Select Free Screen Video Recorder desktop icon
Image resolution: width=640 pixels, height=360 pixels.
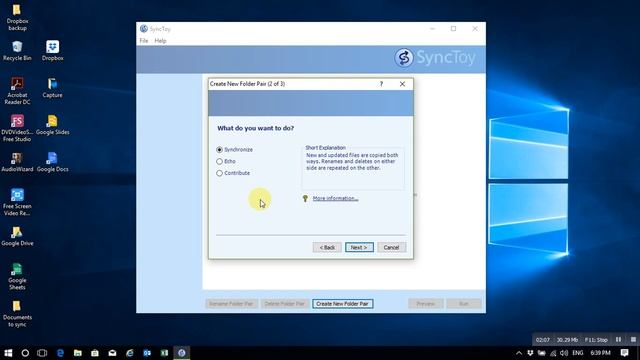[17, 202]
